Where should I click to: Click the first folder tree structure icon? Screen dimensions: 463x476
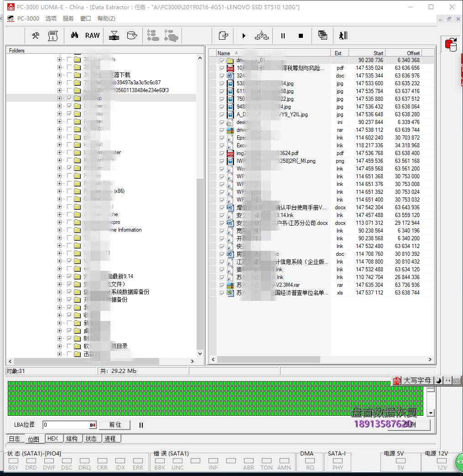(x=153, y=36)
